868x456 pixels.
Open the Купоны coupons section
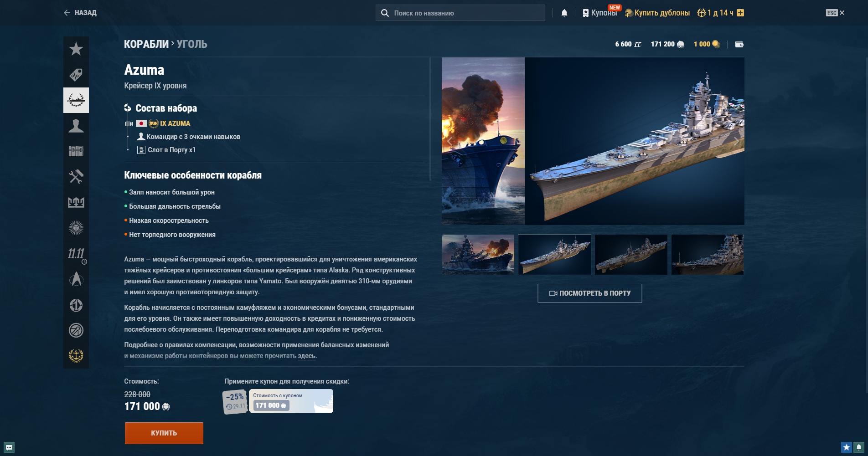point(599,13)
